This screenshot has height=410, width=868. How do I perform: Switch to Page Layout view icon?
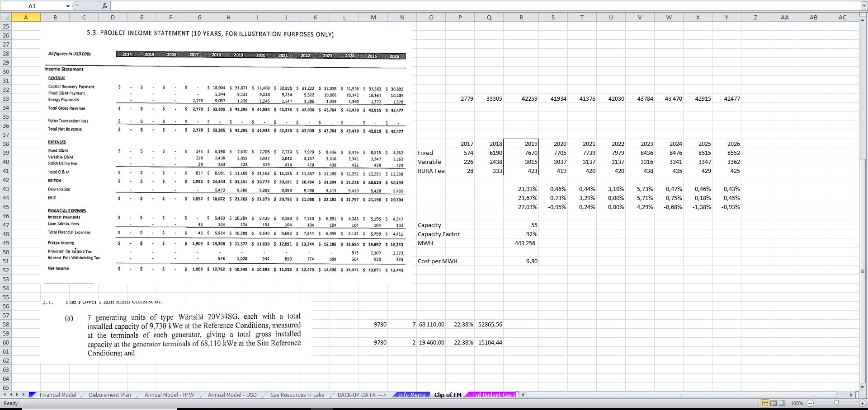[x=773, y=403]
